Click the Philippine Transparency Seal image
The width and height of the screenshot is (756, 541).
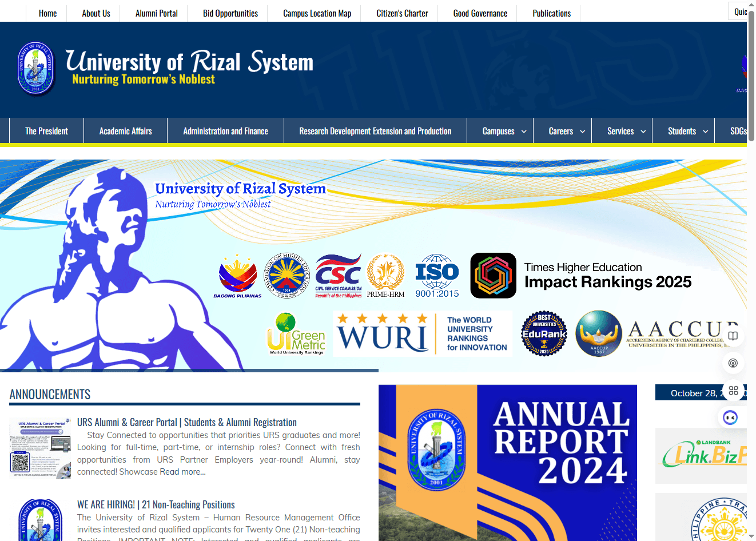(x=701, y=517)
